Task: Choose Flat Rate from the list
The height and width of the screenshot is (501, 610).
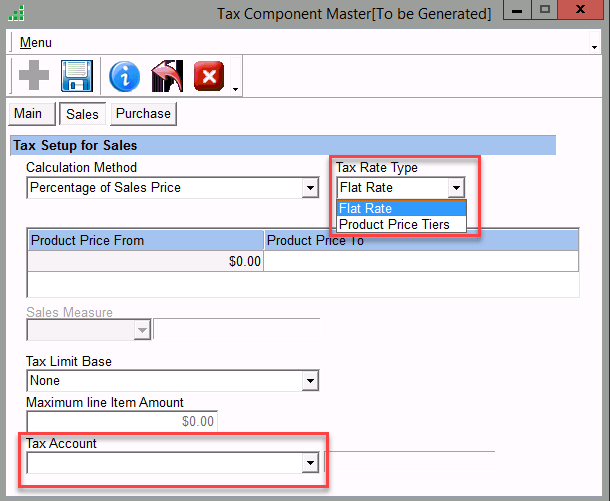Action: 401,208
